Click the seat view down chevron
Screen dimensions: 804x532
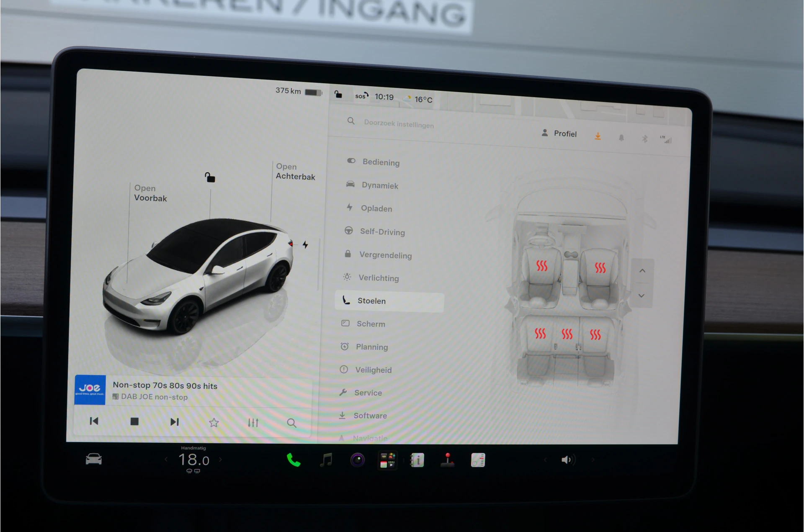[642, 296]
